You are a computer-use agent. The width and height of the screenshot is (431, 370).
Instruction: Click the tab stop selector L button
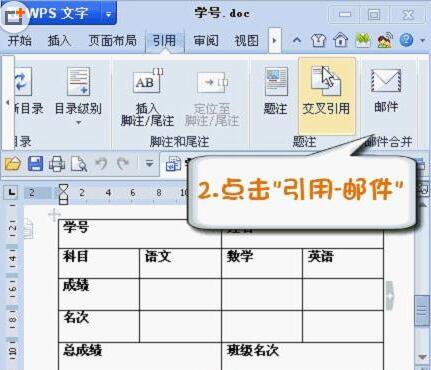coord(11,192)
